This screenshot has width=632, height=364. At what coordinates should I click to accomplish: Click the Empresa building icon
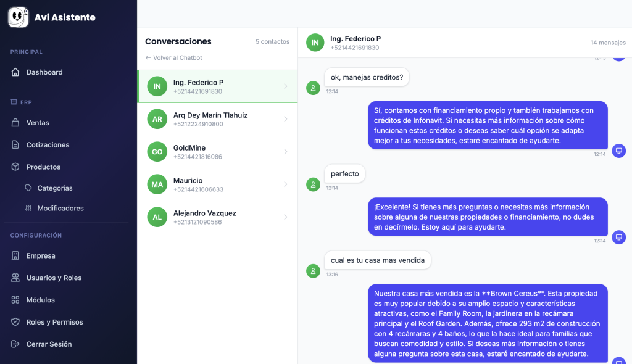pos(15,256)
